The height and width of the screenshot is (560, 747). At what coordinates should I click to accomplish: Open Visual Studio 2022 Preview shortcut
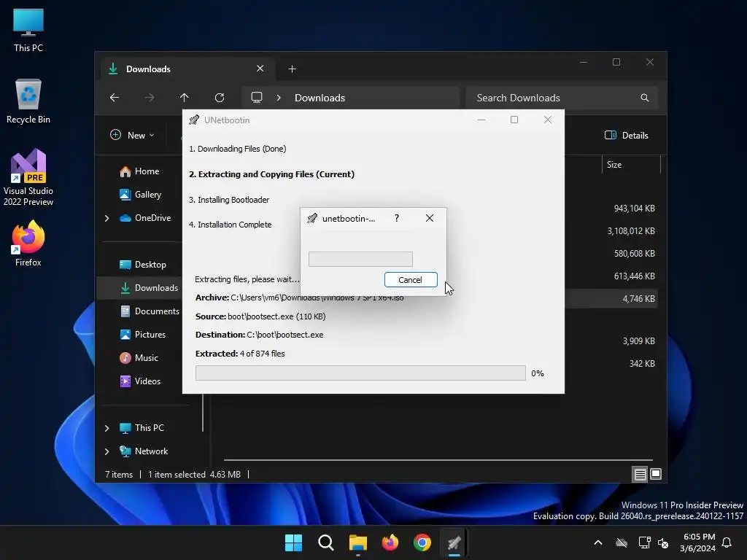tap(28, 178)
